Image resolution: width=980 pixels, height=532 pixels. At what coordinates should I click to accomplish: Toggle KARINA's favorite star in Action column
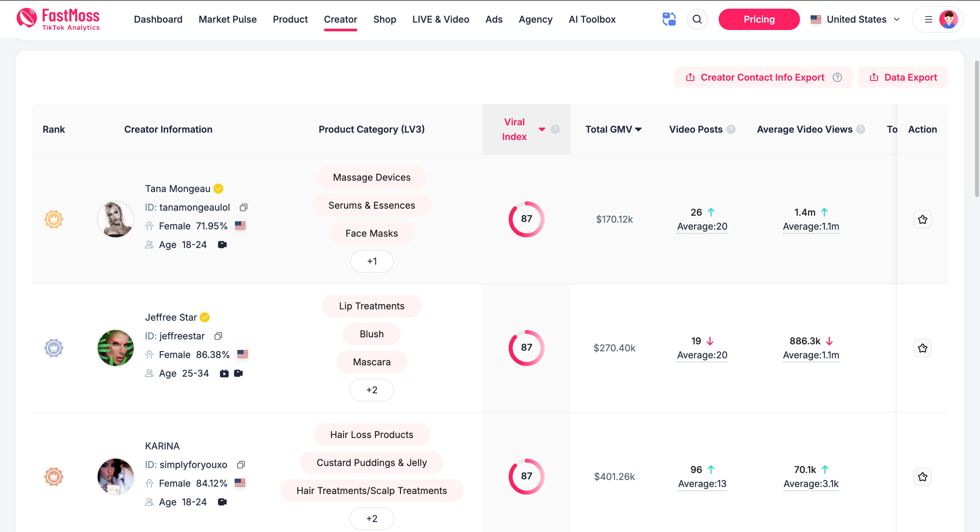tap(922, 476)
